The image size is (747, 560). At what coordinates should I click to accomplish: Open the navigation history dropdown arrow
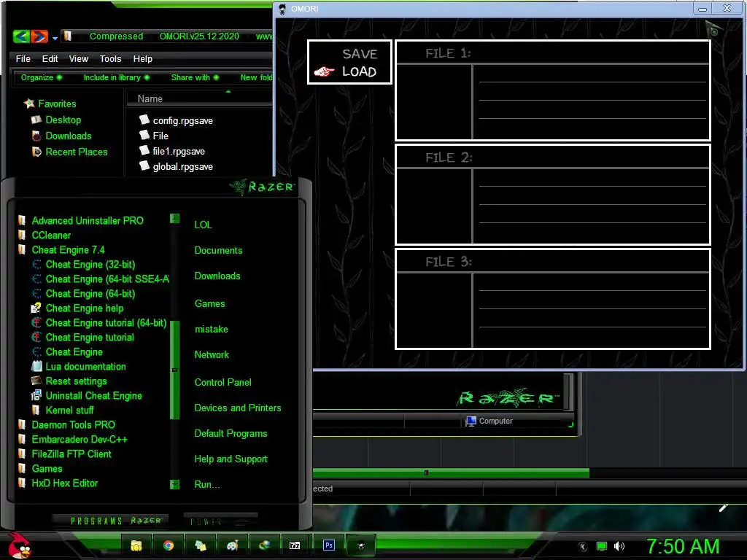coord(55,38)
